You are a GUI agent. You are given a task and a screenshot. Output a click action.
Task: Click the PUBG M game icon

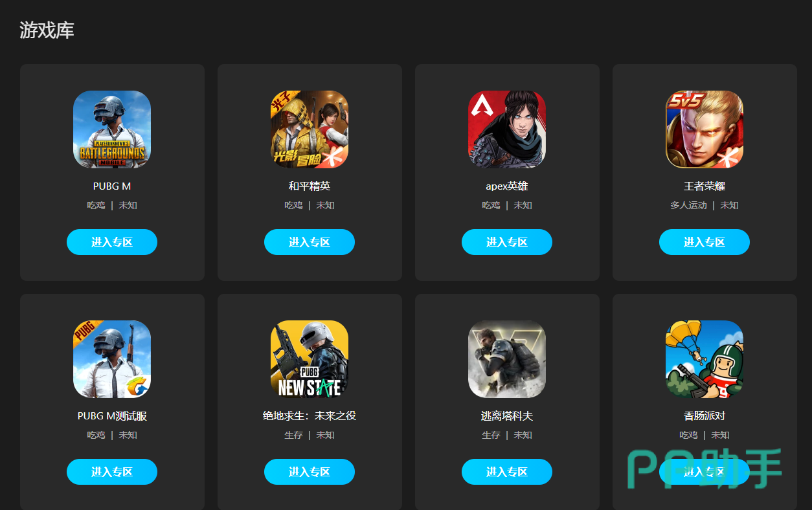tap(112, 129)
